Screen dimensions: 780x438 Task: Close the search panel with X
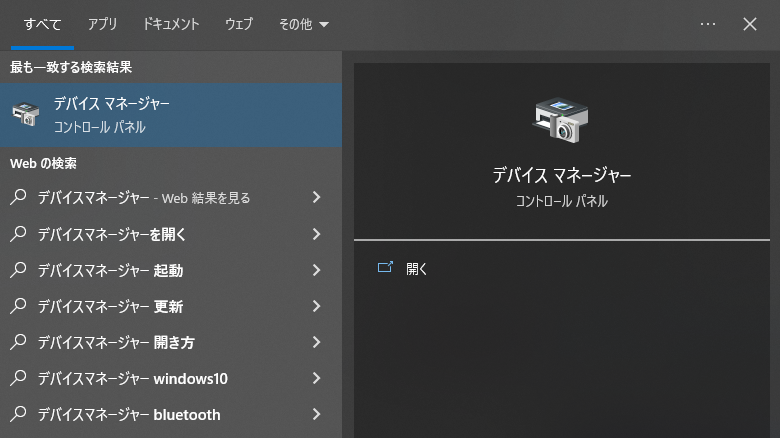point(750,24)
